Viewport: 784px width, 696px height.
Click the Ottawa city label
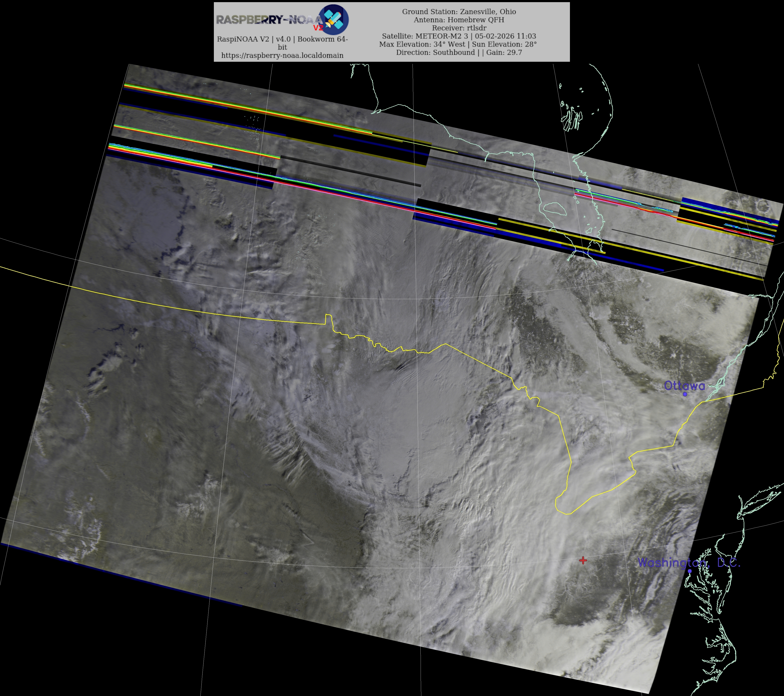click(684, 386)
